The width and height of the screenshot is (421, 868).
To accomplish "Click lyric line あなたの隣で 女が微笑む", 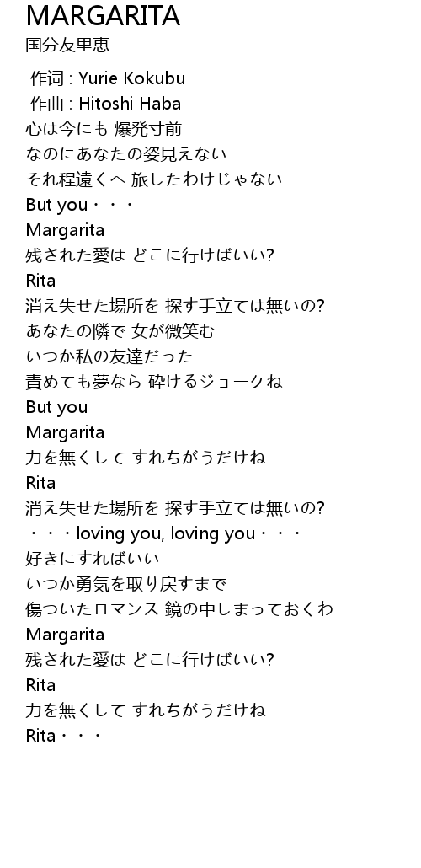I will tap(120, 331).
